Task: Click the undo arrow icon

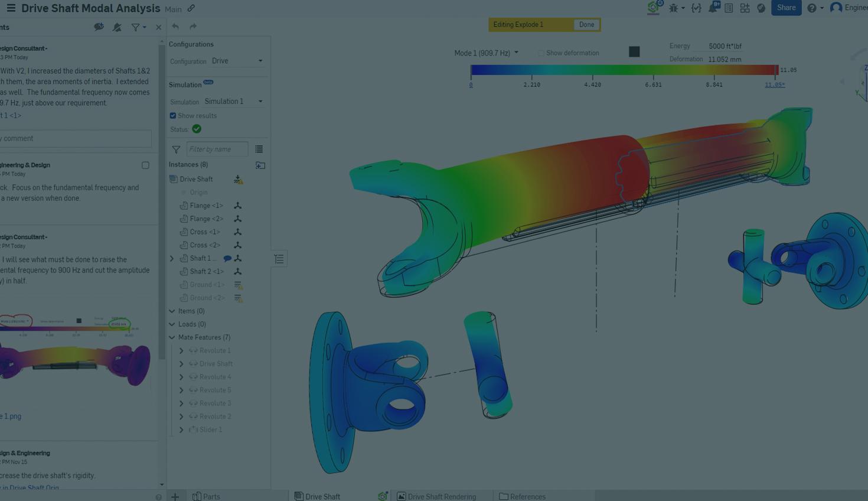Action: (x=175, y=27)
